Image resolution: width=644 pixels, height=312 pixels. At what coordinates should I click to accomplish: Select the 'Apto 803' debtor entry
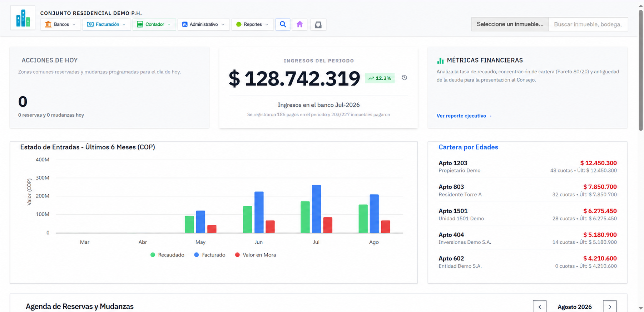(527, 190)
